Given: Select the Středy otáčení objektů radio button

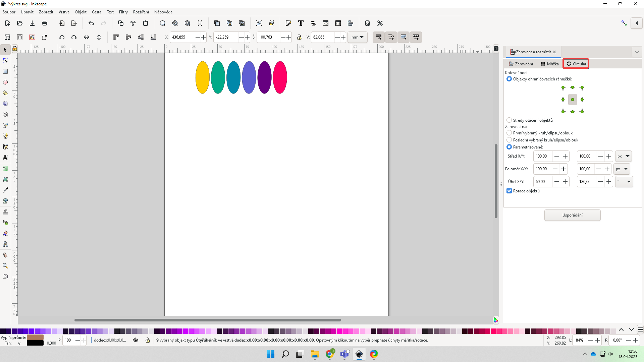Looking at the screenshot, I should (x=509, y=120).
